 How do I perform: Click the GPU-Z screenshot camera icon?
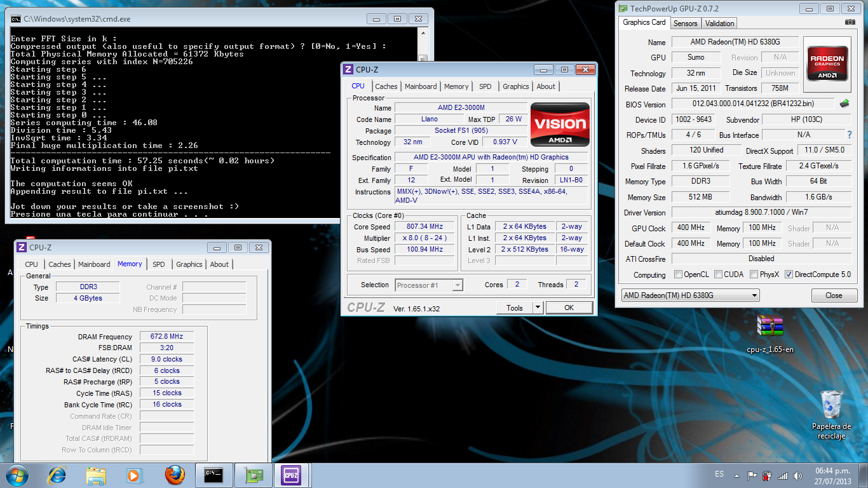(850, 22)
